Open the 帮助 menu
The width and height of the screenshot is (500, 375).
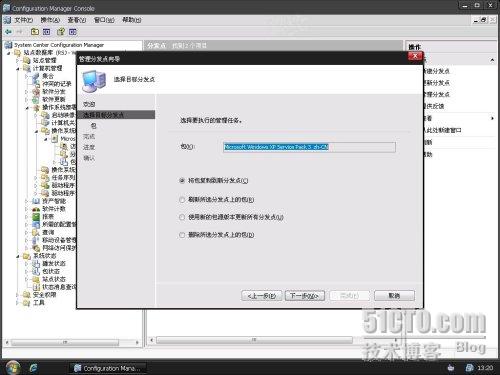tap(131, 20)
